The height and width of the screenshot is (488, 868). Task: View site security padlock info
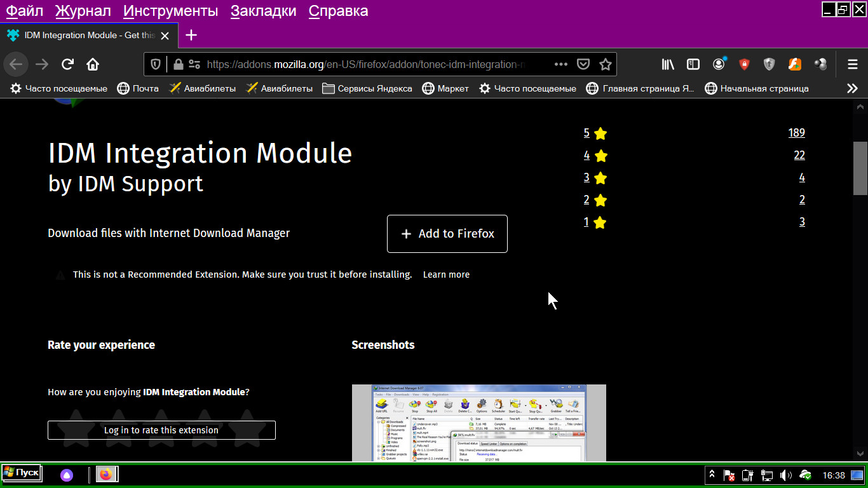[x=178, y=64]
